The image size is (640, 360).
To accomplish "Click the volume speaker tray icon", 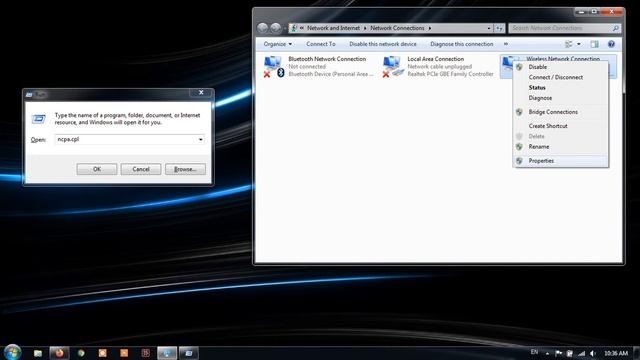I will click(x=593, y=353).
